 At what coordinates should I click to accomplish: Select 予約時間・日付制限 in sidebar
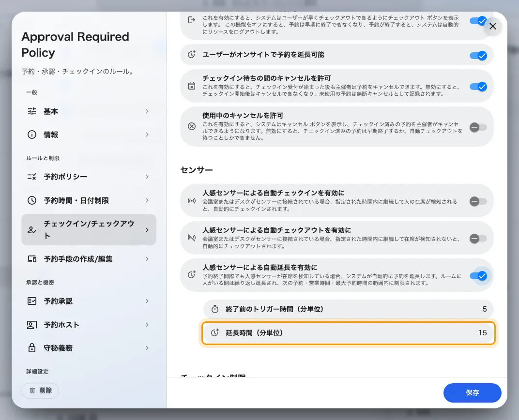(x=89, y=200)
